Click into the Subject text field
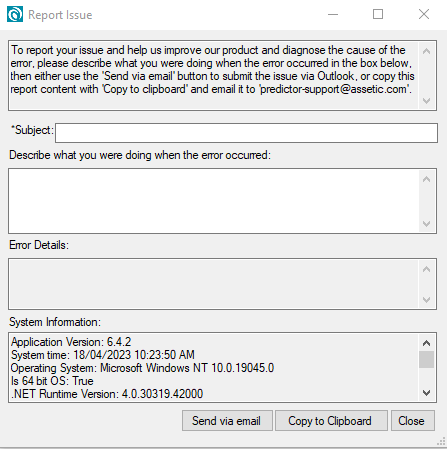Screen dimensions: 447x449 [246, 133]
